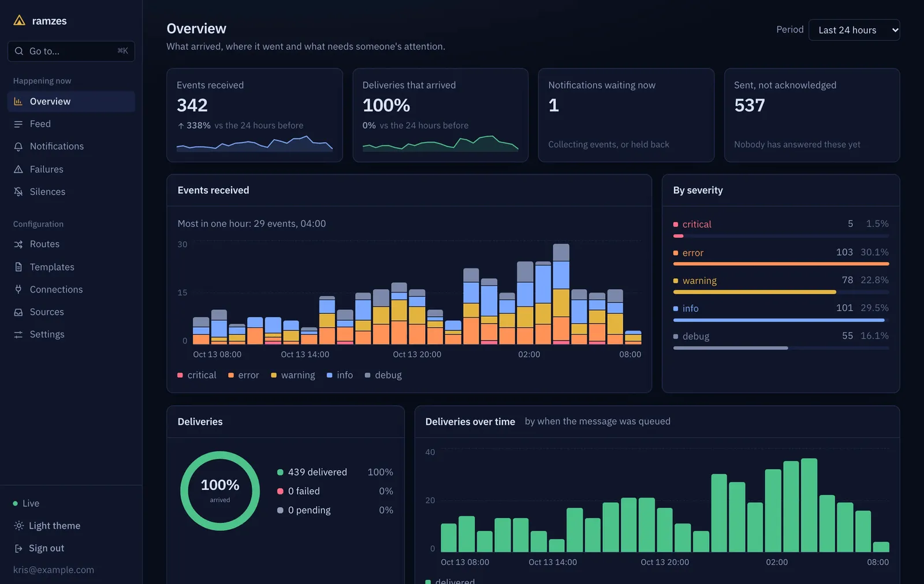Focus the Go to... search field
The image size is (924, 584).
pyautogui.click(x=71, y=51)
